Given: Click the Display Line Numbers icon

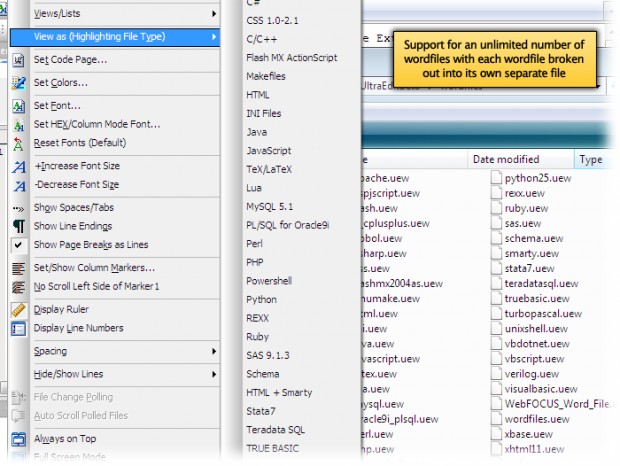Looking at the screenshot, I should [18, 329].
